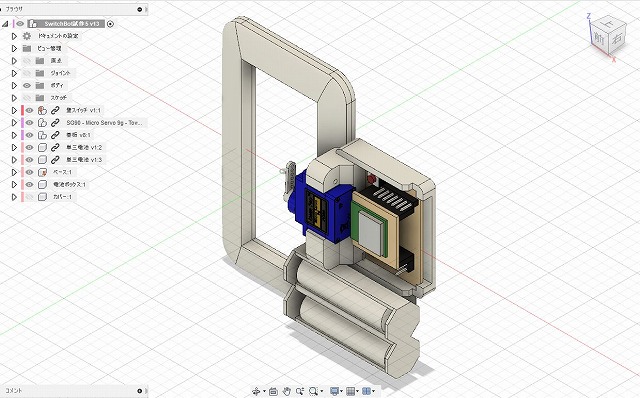Click the ViewCube front face
This screenshot has height=398, width=640.
pos(600,38)
